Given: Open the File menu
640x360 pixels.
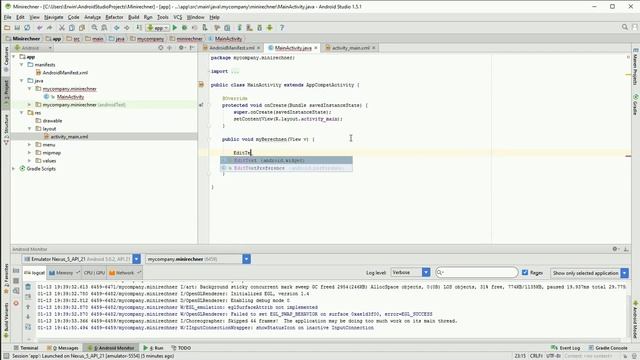Looking at the screenshot, I should coord(8,17).
